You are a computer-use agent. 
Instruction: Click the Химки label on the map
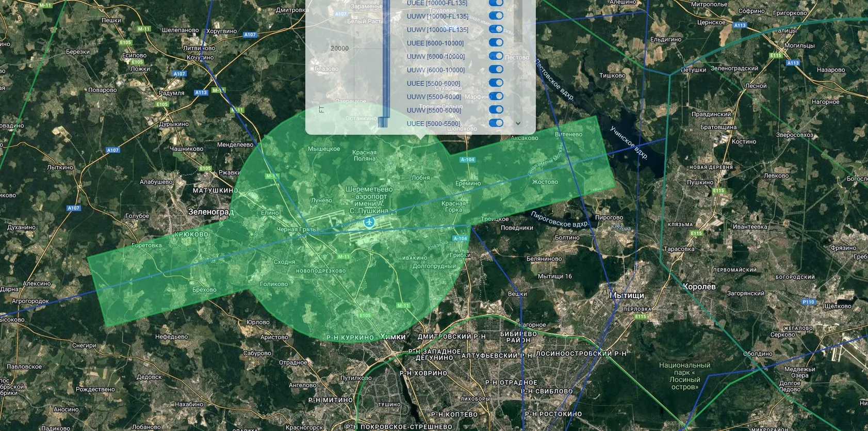point(393,337)
